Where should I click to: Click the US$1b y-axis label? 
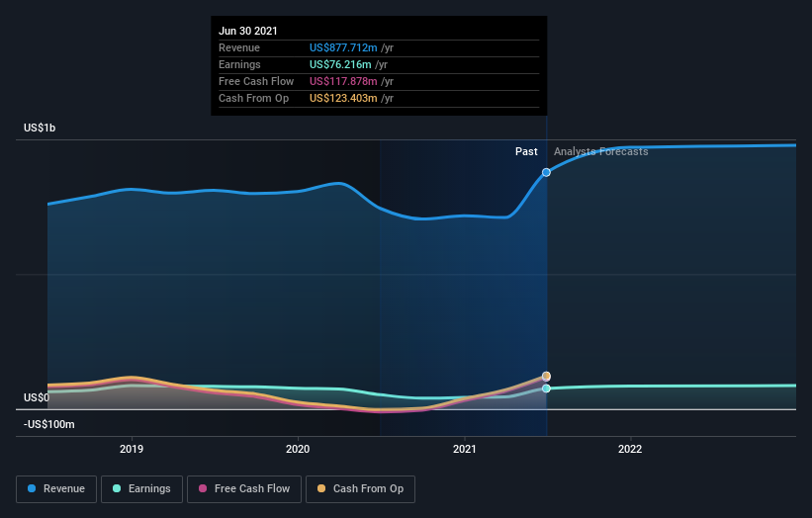coord(40,128)
